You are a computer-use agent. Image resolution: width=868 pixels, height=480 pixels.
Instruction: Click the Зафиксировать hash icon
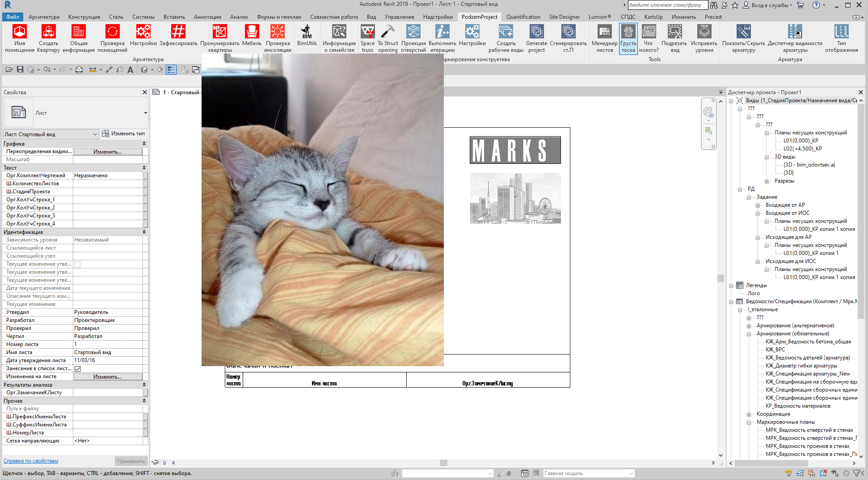tap(178, 32)
